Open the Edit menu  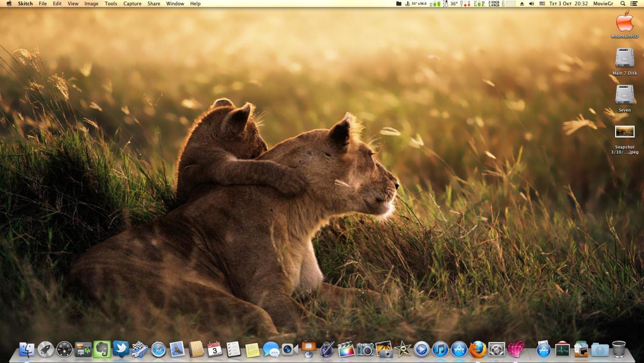pyautogui.click(x=57, y=3)
